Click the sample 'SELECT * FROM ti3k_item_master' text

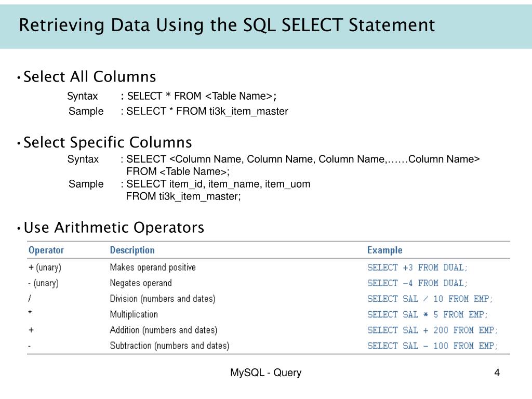coord(207,111)
